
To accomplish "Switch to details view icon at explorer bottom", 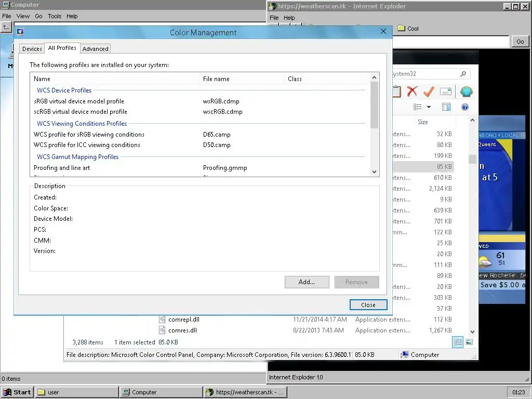I will pyautogui.click(x=458, y=342).
